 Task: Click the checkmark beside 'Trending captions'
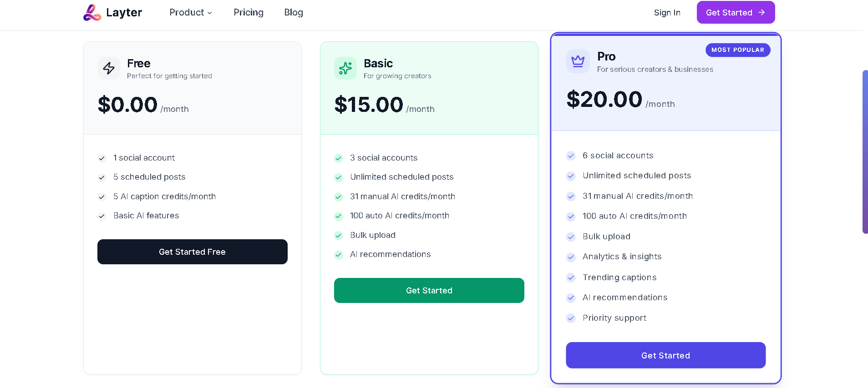tap(571, 278)
